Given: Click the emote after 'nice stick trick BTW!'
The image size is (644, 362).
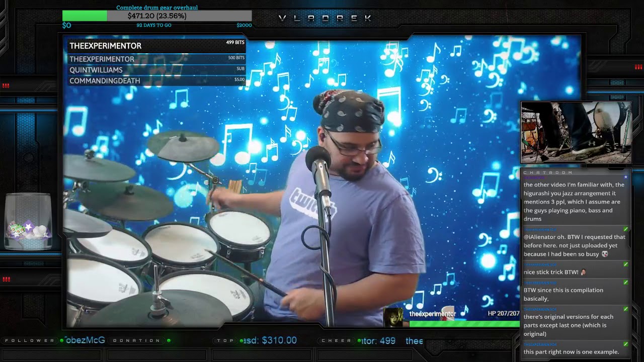Looking at the screenshot, I should 584,272.
